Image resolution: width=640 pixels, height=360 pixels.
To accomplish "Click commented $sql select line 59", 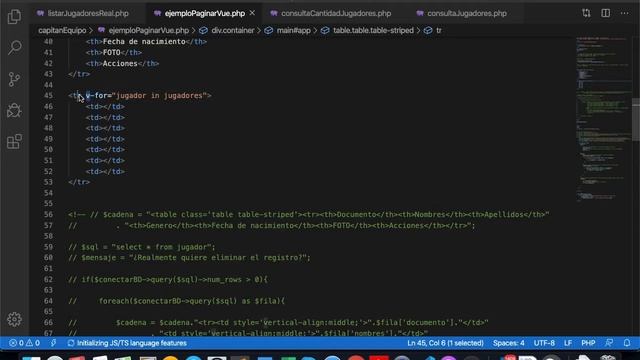I will [142, 247].
